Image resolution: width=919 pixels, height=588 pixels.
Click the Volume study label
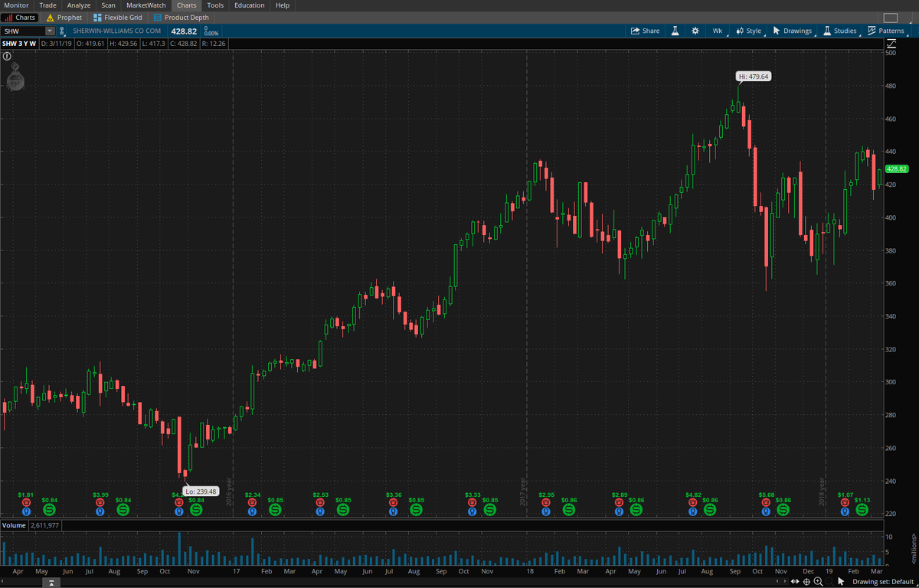[x=14, y=525]
